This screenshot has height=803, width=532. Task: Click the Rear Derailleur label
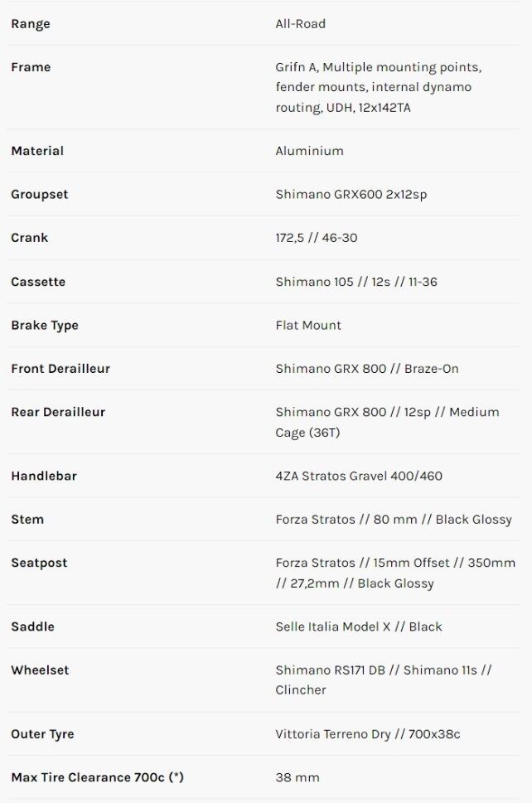[x=58, y=412]
